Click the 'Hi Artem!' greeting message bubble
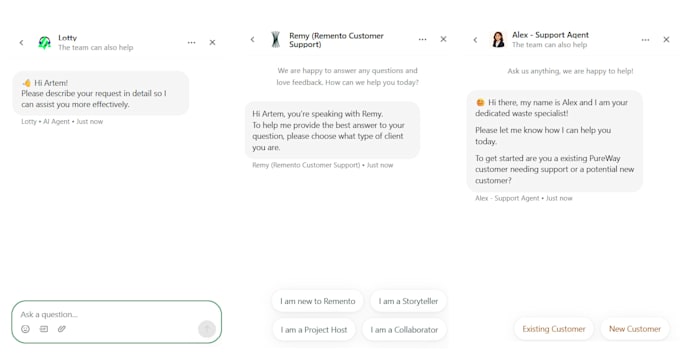The width and height of the screenshot is (680, 363). coord(101,93)
